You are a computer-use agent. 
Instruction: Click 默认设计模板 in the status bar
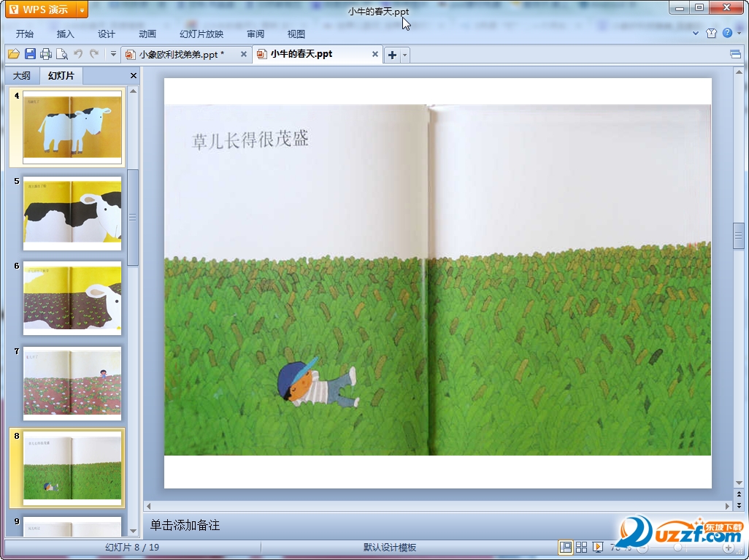389,547
